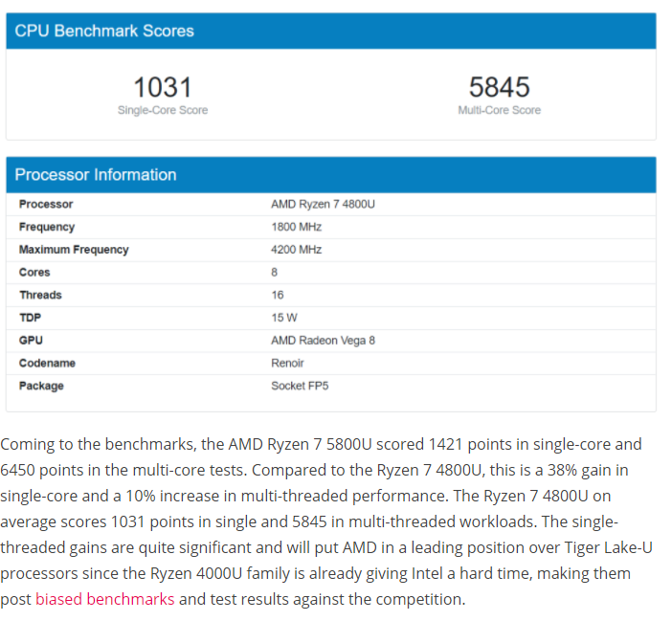Click the 'Cores' row label
This screenshot has width=672, height=621.
click(34, 273)
